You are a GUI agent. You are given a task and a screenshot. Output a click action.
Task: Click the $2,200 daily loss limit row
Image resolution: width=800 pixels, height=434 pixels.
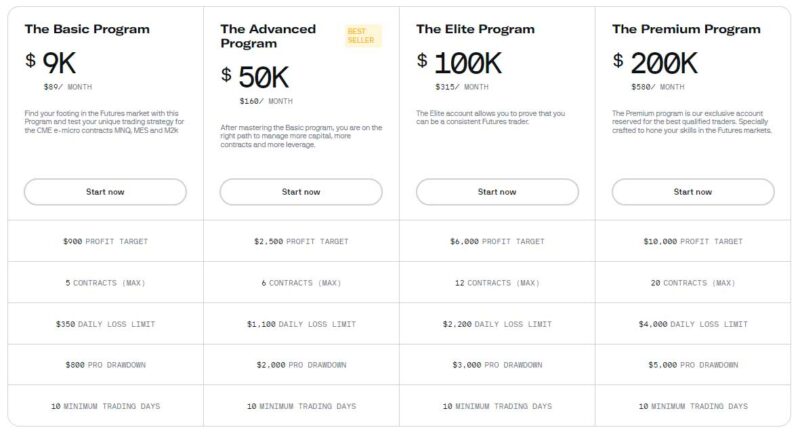497,324
